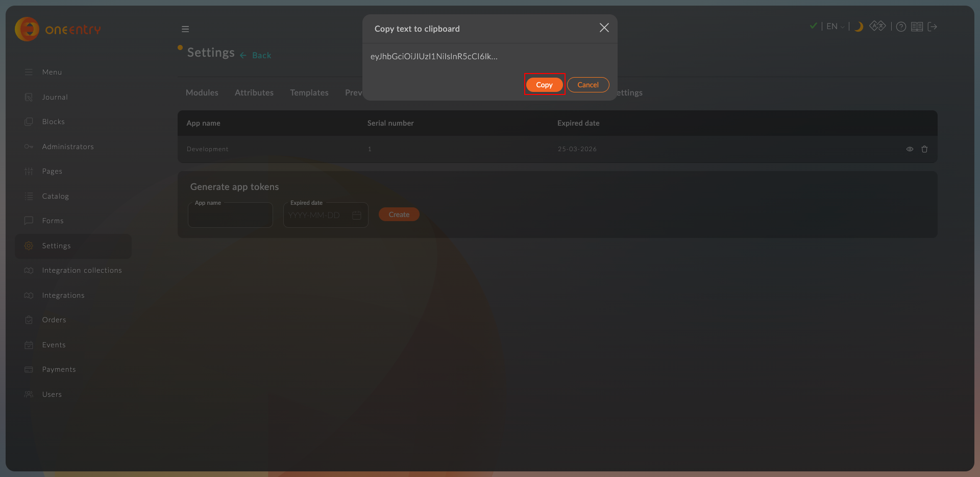Click the Users people icon
Screen dimensions: 980x477
point(29,394)
